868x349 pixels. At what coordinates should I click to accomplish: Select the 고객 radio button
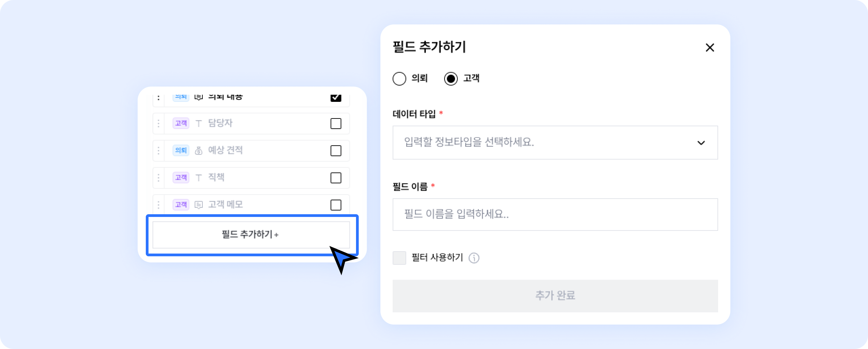tap(451, 79)
